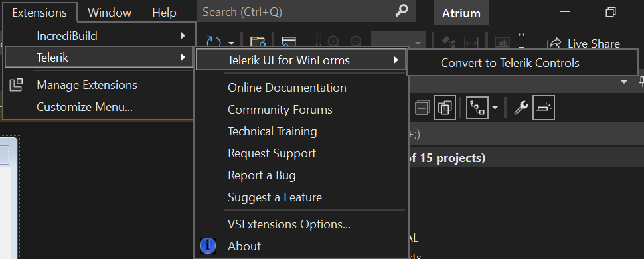Open the dropdown next to the hierarchy icon
644x259 pixels.
pos(495,108)
